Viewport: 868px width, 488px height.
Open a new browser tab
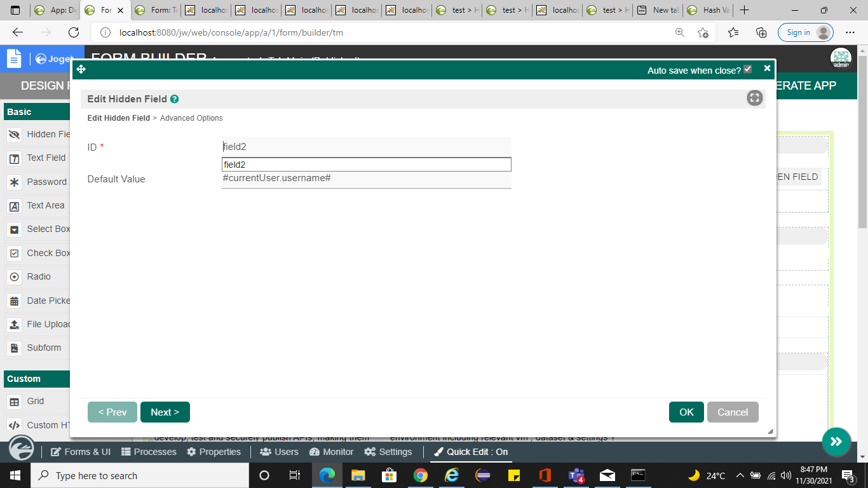tap(745, 10)
